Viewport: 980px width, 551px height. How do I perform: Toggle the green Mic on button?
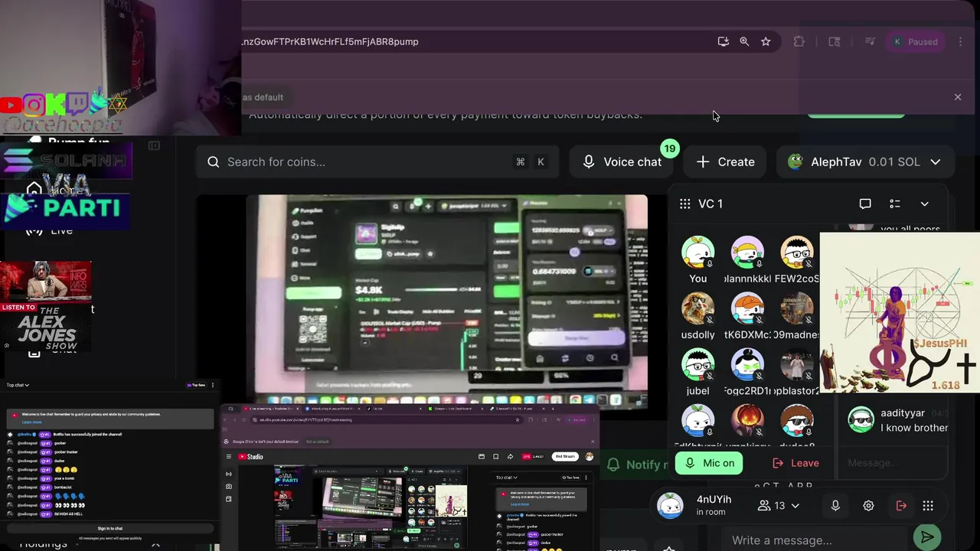(709, 463)
